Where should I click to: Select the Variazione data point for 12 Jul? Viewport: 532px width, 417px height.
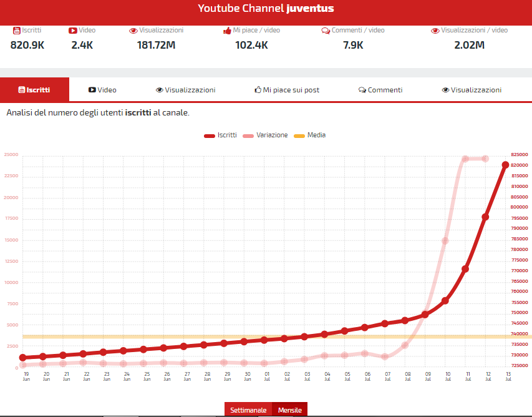[x=485, y=159]
